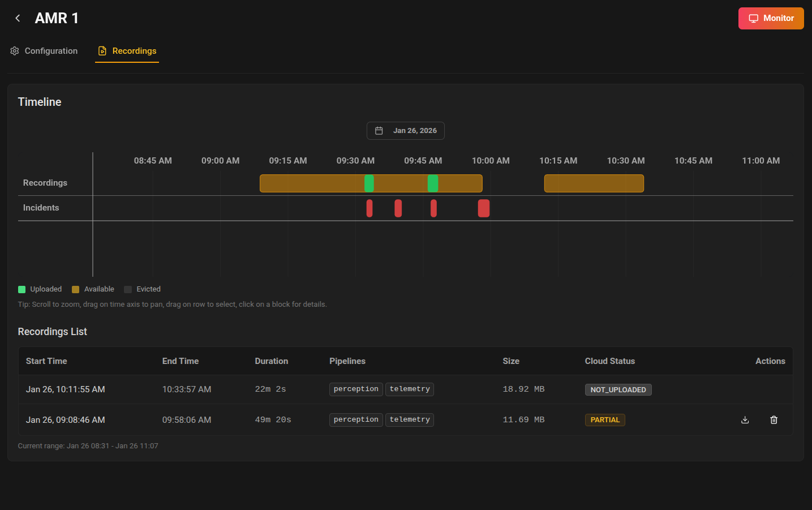Viewport: 812px width, 510px height.
Task: Go back using the left chevron arrow
Action: click(x=18, y=18)
